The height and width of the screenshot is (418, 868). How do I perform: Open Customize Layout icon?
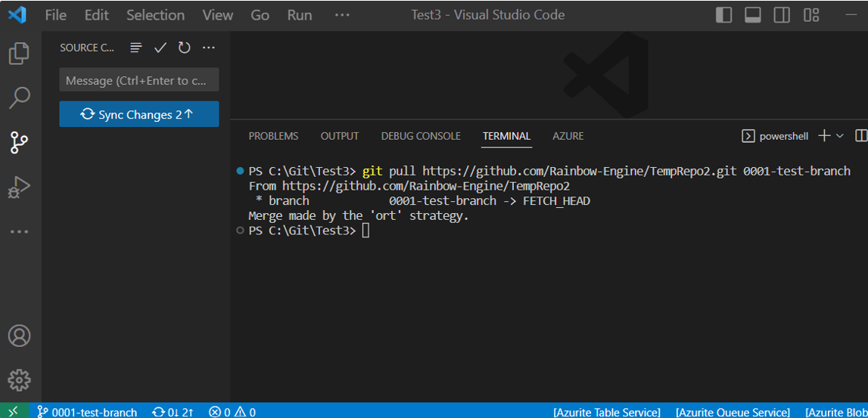811,15
